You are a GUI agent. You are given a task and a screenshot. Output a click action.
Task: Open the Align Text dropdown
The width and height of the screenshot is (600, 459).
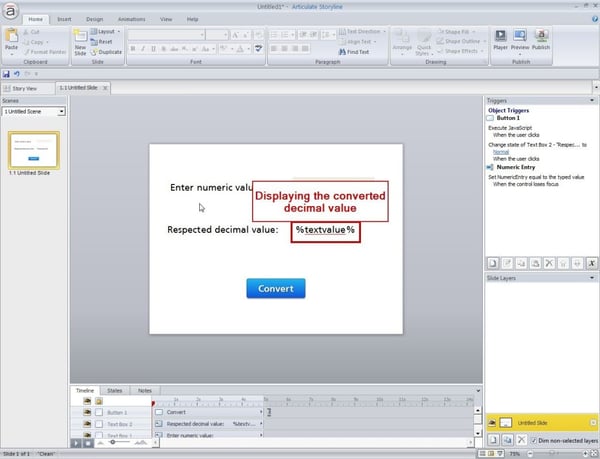[x=358, y=41]
